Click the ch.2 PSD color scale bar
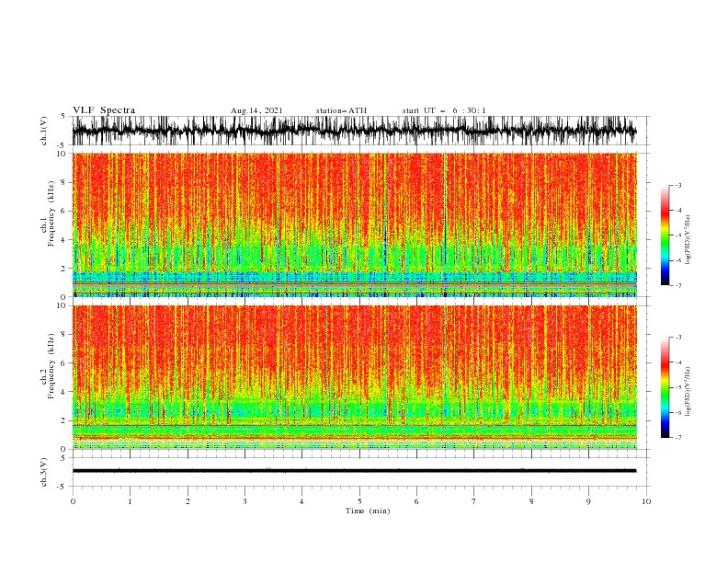This screenshot has width=728, height=563. click(x=665, y=387)
